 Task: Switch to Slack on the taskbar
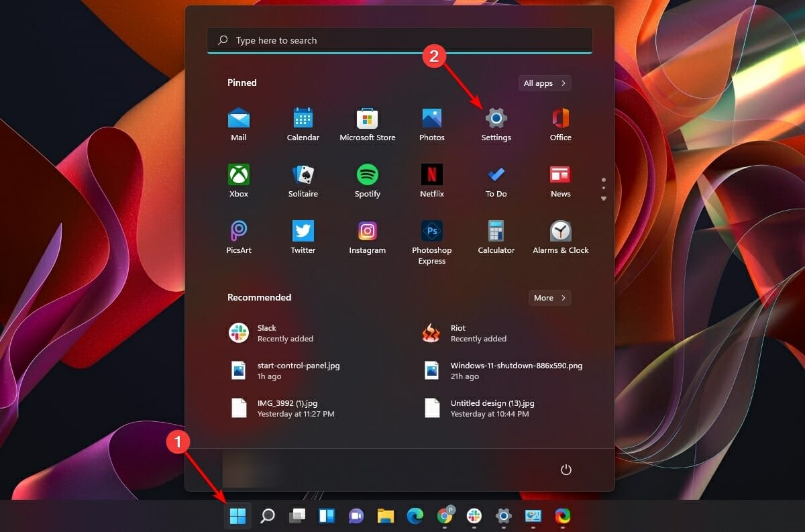click(x=474, y=516)
